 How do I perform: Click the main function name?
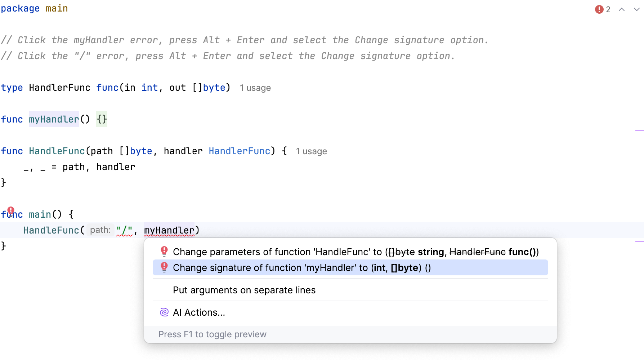point(40,214)
